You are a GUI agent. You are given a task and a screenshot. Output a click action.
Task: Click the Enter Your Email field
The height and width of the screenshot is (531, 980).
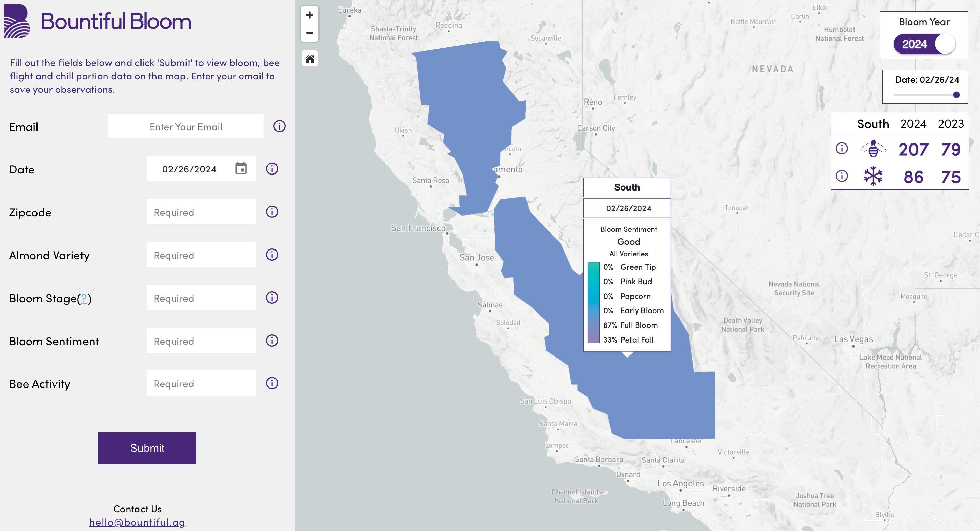(x=185, y=126)
